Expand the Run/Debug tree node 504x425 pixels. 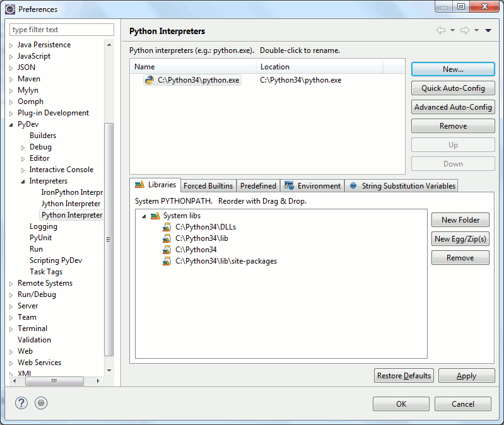[x=11, y=295]
